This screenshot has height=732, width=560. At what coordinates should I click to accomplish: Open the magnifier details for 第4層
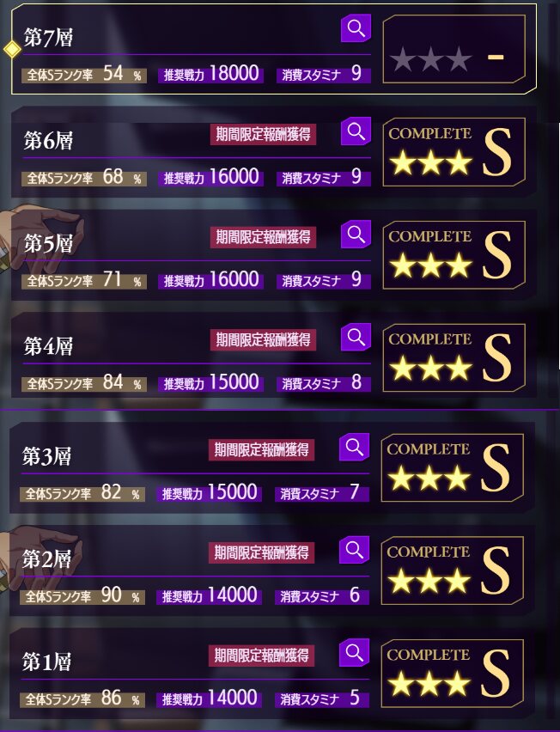(356, 337)
